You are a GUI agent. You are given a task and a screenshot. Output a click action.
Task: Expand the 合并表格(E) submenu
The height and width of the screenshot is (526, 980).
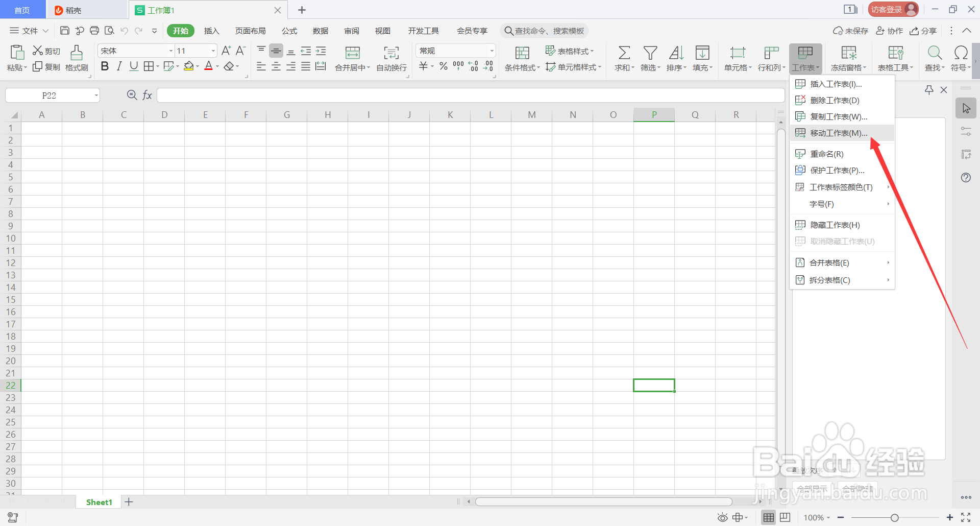(x=842, y=262)
